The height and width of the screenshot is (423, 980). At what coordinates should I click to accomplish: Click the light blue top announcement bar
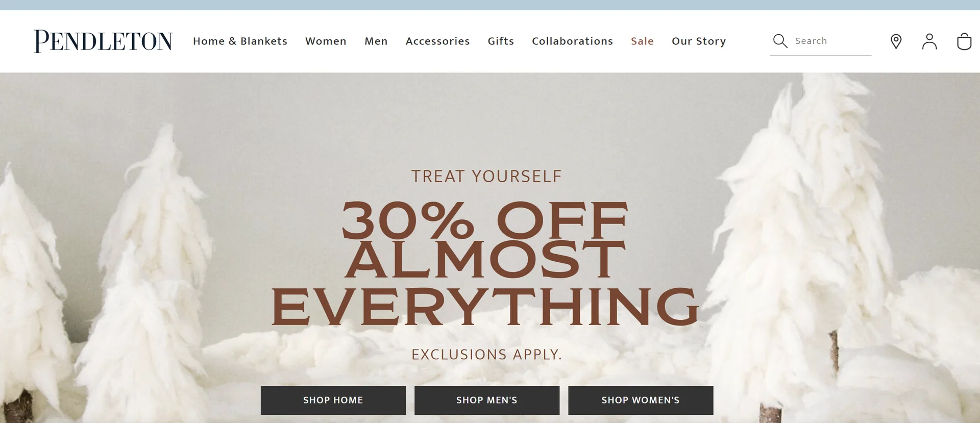pos(490,5)
